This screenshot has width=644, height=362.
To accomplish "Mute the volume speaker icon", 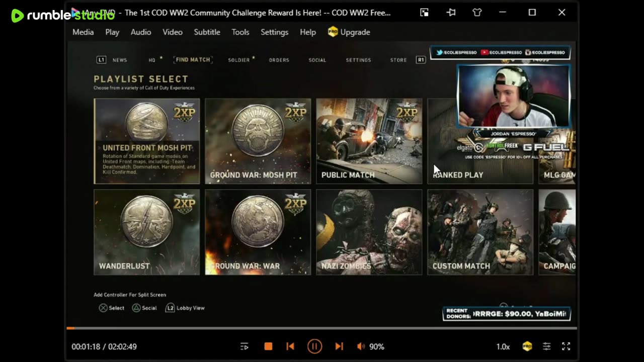I will click(x=361, y=346).
